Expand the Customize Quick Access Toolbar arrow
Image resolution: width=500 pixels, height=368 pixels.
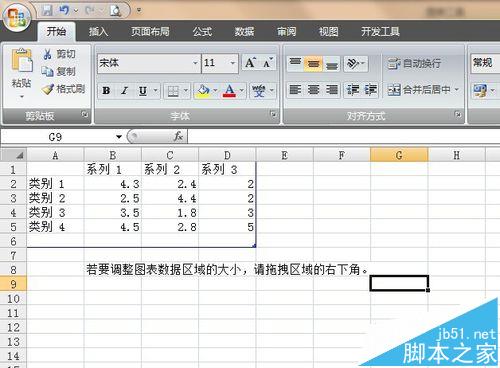coord(139,10)
